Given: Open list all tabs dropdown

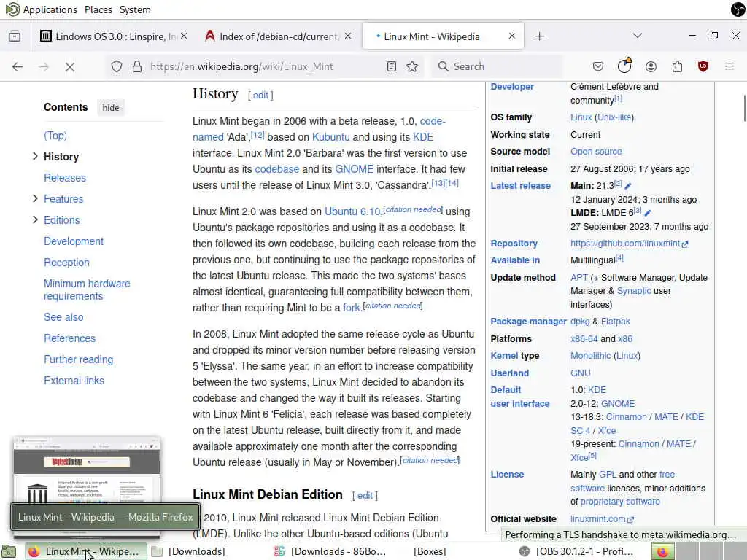Looking at the screenshot, I should 638,36.
